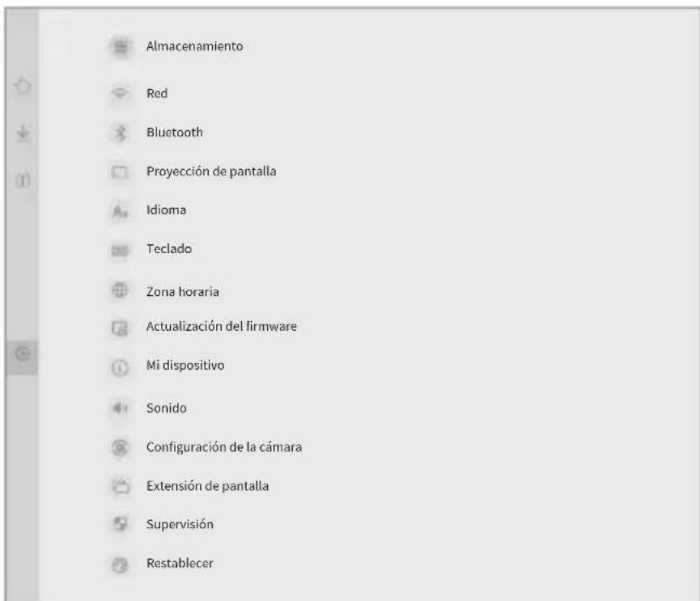
Task: Open the Proyección de pantalla icon
Action: (120, 171)
